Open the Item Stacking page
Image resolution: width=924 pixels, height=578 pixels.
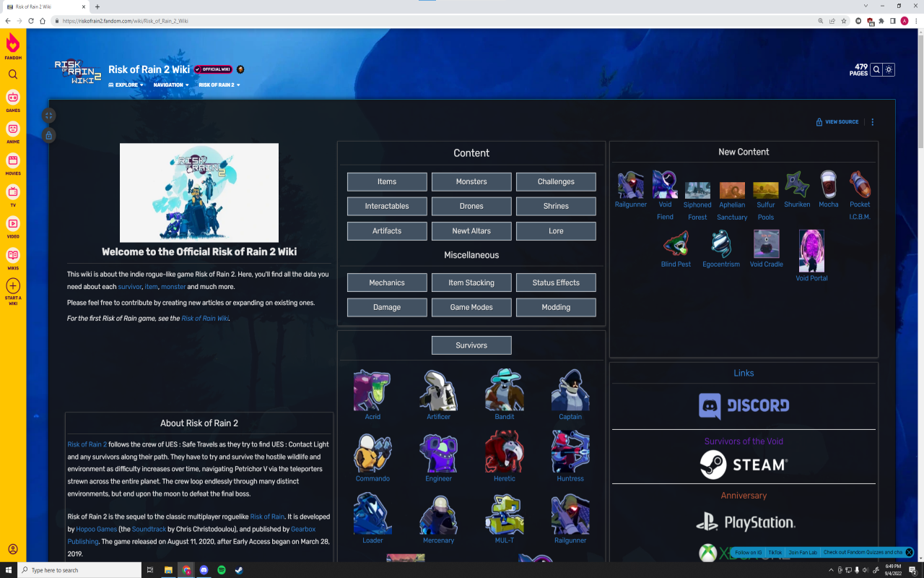471,282
